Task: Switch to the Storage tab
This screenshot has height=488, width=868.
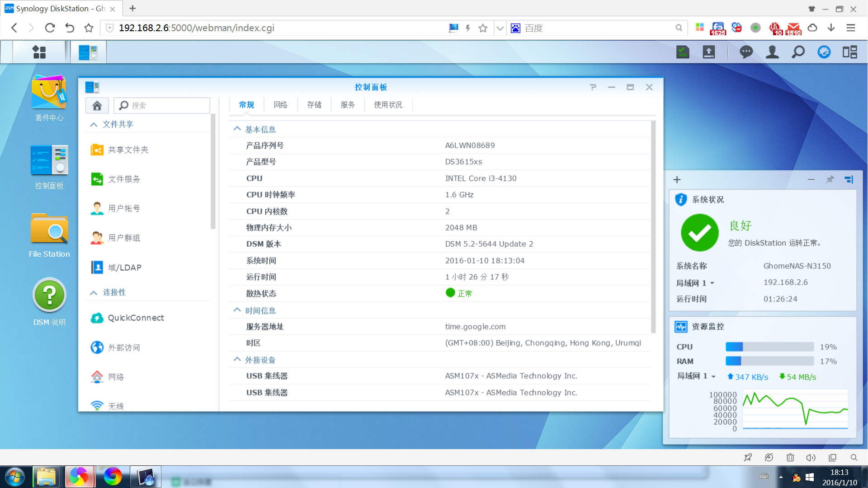Action: (314, 105)
